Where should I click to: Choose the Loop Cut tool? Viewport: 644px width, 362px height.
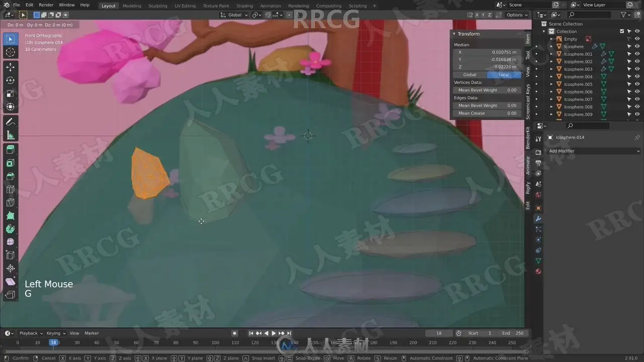(11, 189)
